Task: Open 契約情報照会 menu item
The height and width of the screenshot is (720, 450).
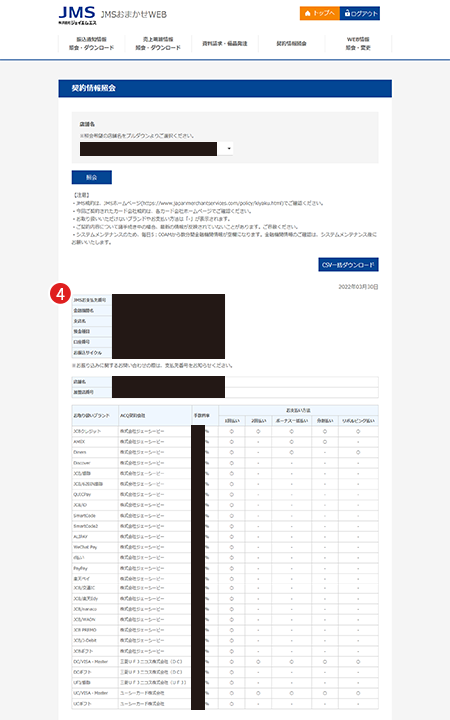Action: click(x=292, y=44)
